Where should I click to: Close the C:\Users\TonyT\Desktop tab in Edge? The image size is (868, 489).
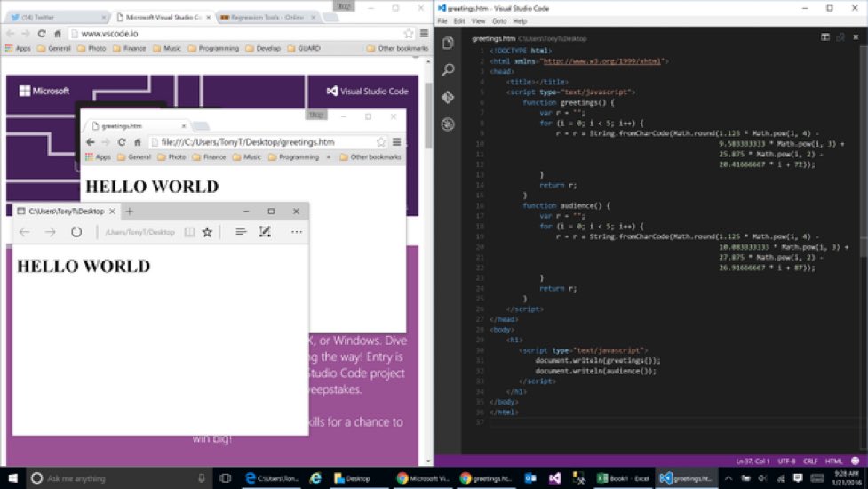112,211
